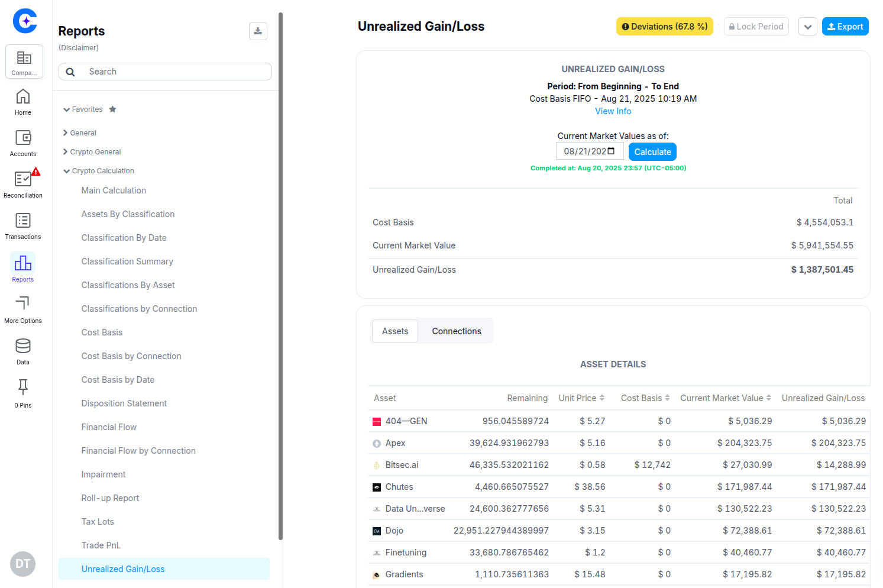883x588 pixels.
Task: Click the report Search field
Action: pos(165,72)
